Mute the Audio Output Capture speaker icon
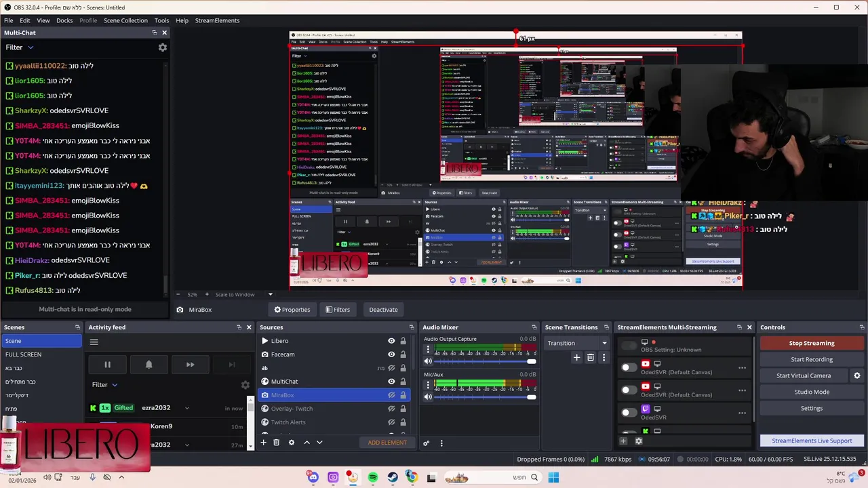Screen dimensions: 868x488 [428, 361]
